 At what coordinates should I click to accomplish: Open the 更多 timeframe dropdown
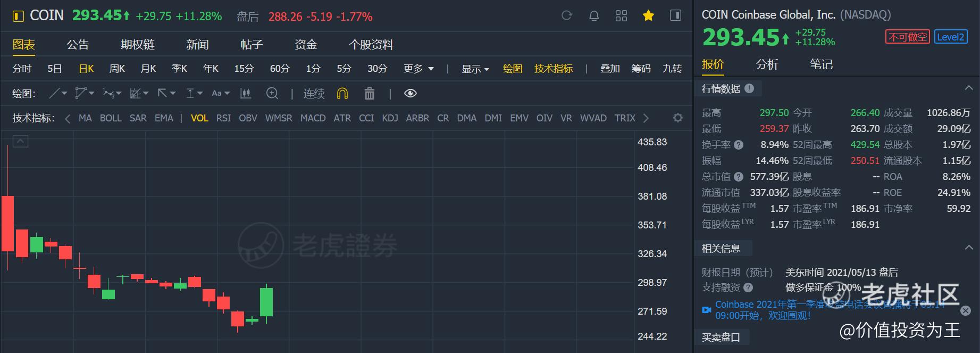point(418,69)
